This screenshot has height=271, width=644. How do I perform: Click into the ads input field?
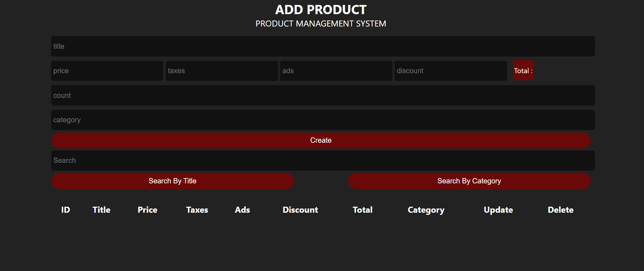pyautogui.click(x=336, y=71)
